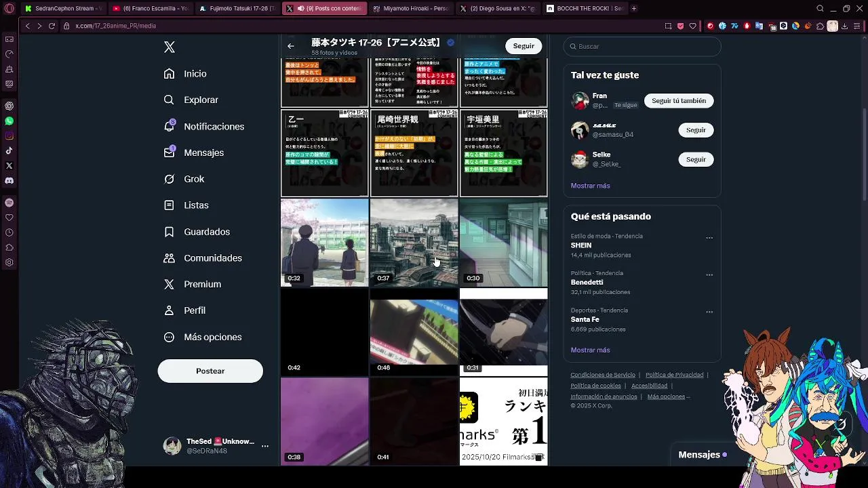Open WhatsApp in Opera sidebar
The width and height of the screenshot is (868, 488).
pyautogui.click(x=9, y=121)
